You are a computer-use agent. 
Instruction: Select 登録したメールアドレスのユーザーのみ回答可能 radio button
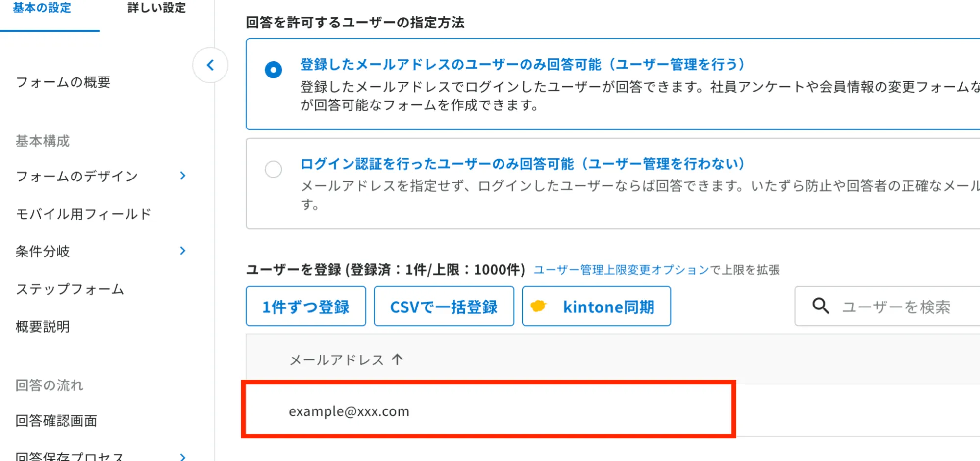click(x=273, y=70)
